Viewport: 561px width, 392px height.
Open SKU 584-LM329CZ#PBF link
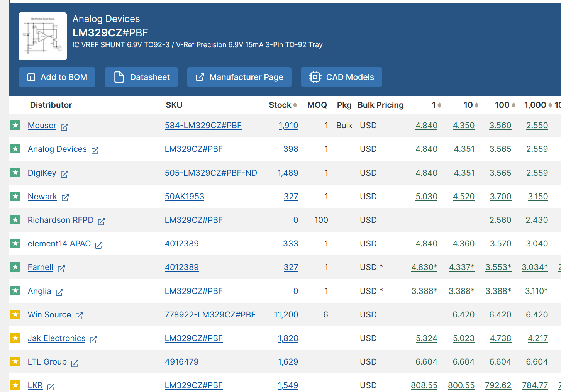[203, 126]
